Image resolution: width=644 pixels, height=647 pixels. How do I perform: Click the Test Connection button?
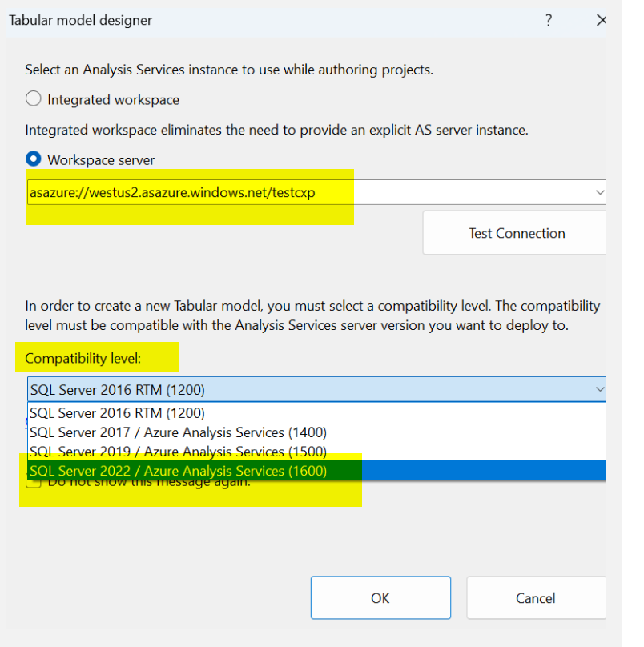tap(515, 233)
